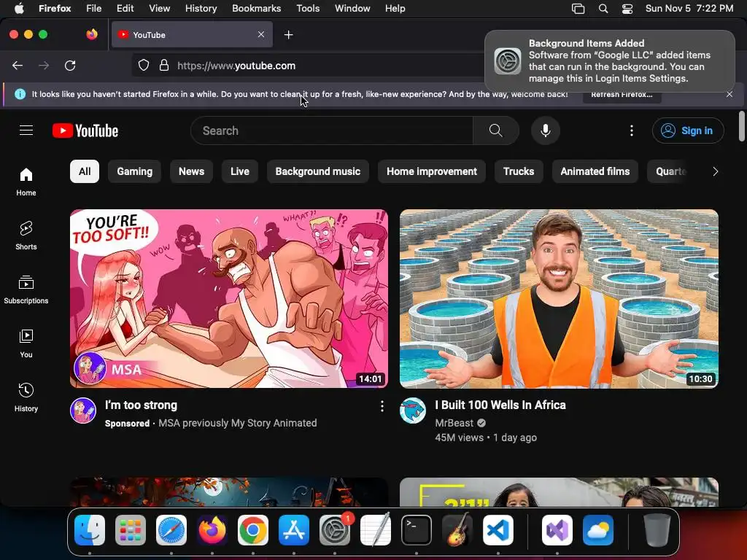Open Spotlight search in menu bar
Viewport: 747px width, 560px height.
click(603, 9)
